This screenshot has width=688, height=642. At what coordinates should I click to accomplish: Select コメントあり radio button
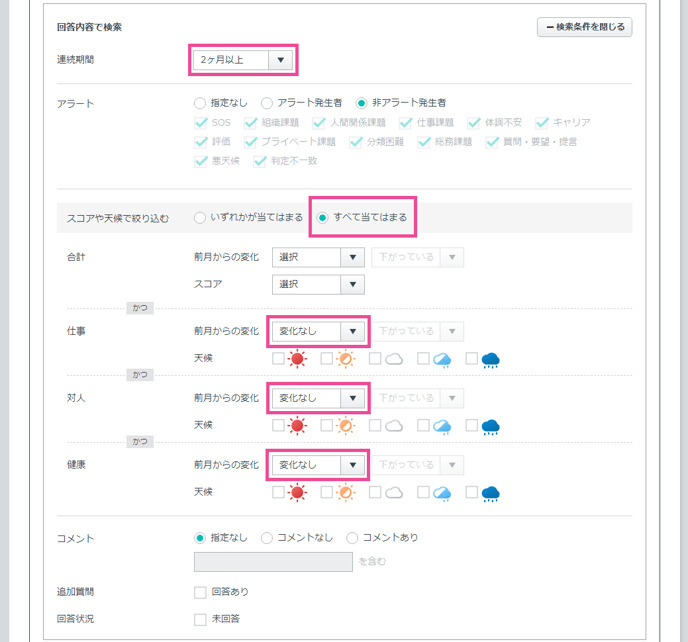[x=352, y=538]
